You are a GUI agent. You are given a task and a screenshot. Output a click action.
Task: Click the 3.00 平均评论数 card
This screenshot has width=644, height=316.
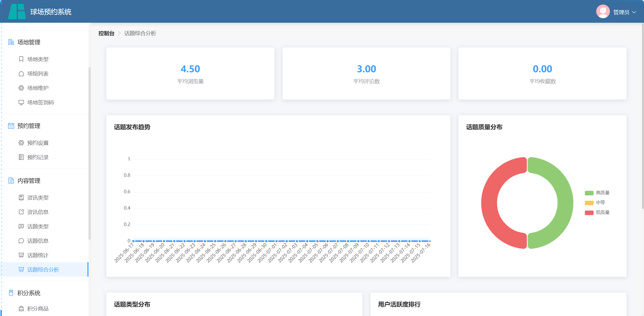click(366, 74)
